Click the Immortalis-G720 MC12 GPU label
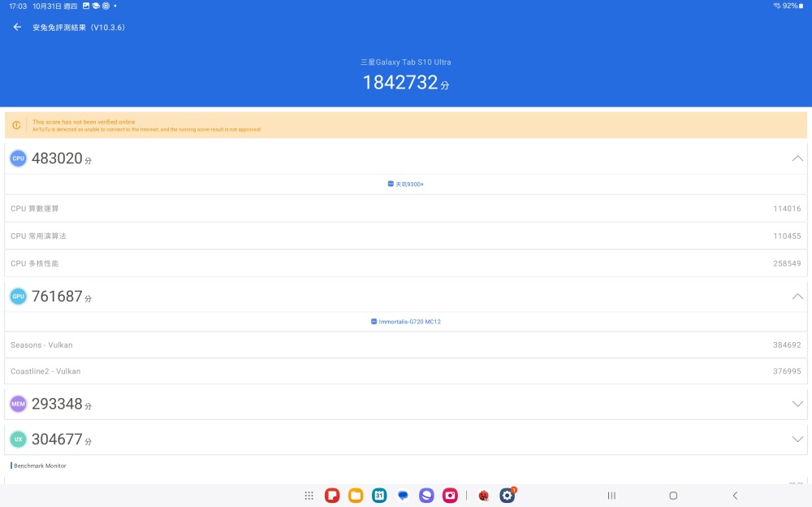812x507 pixels. click(x=405, y=322)
